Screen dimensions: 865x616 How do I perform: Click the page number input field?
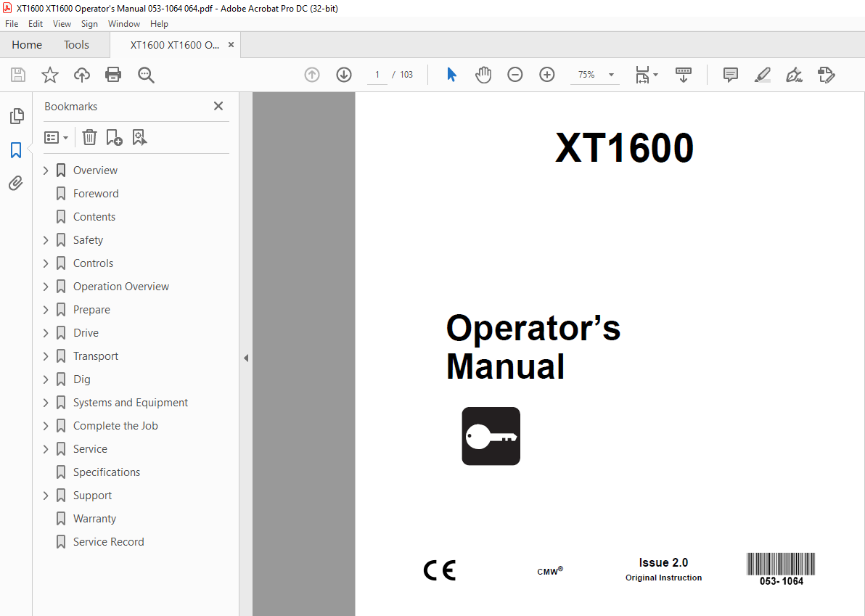377,75
